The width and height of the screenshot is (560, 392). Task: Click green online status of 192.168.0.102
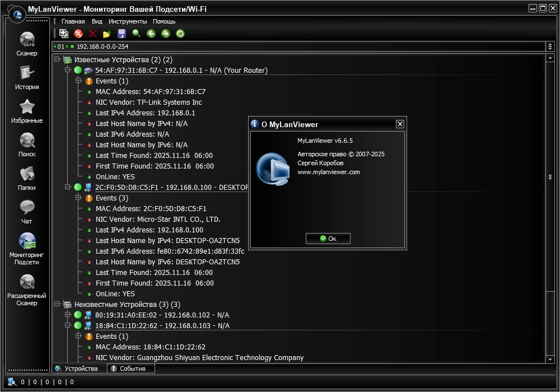point(78,315)
